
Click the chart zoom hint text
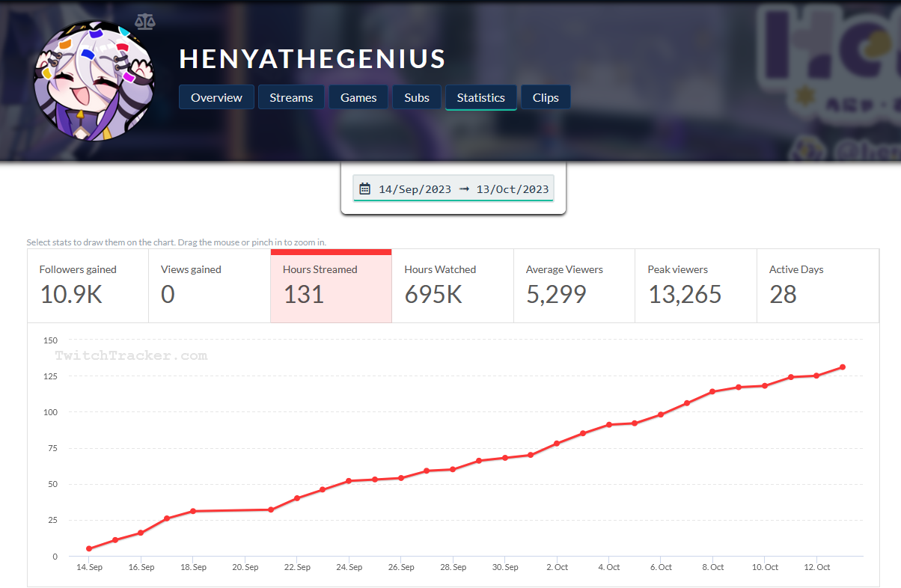pyautogui.click(x=176, y=242)
